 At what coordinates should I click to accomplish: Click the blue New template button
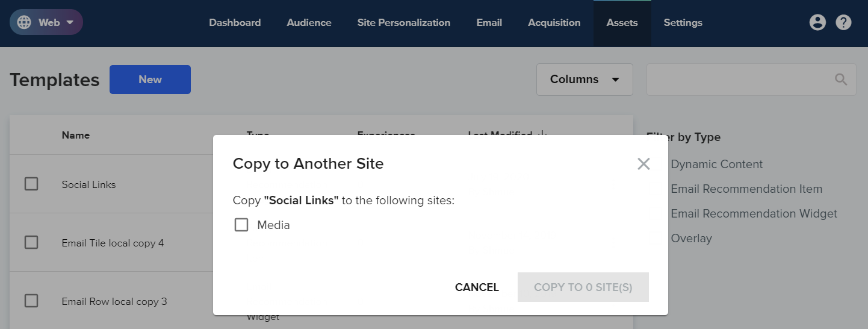click(x=150, y=80)
